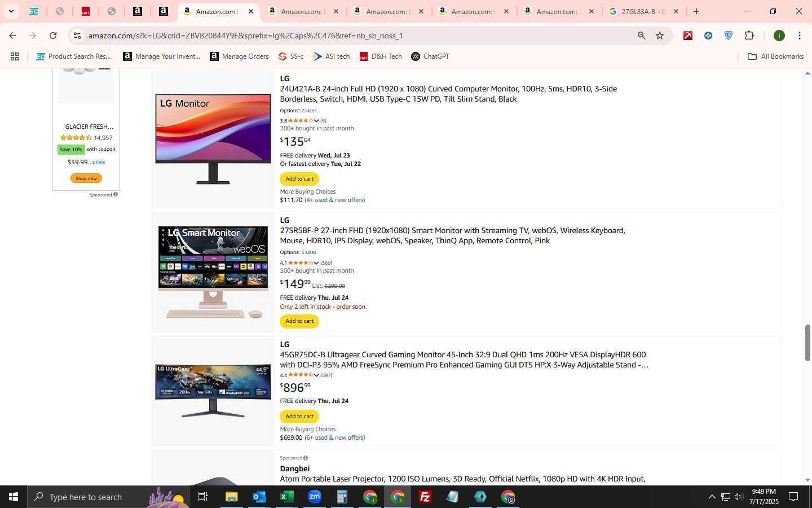Open FileZilla from the taskbar

tap(425, 497)
